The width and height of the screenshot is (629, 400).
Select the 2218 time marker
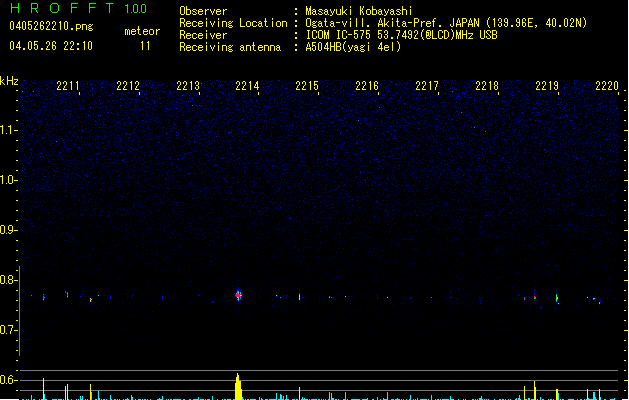487,87
